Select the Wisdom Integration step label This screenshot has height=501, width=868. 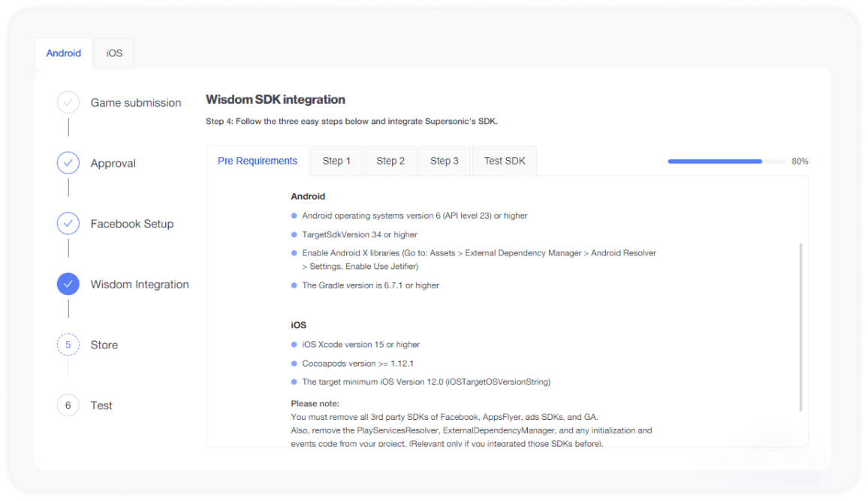[140, 285]
